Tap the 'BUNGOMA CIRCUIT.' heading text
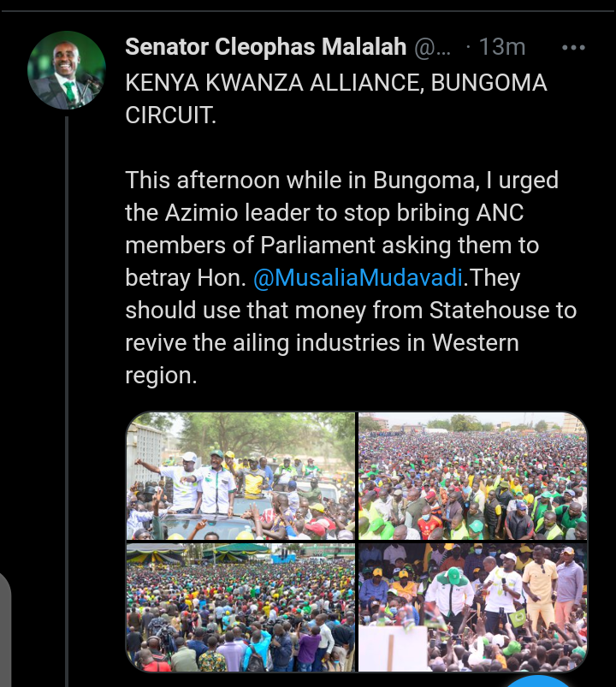The image size is (616, 687). pos(336,99)
